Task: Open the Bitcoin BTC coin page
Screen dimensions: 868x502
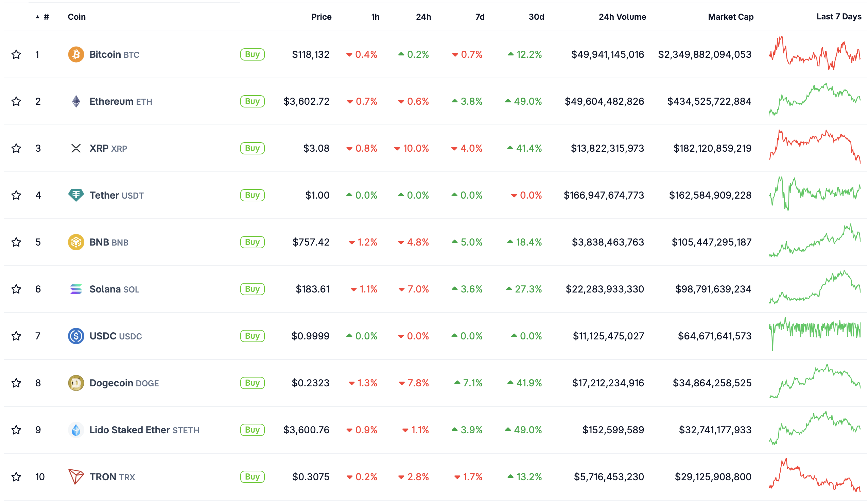Action: pos(114,54)
